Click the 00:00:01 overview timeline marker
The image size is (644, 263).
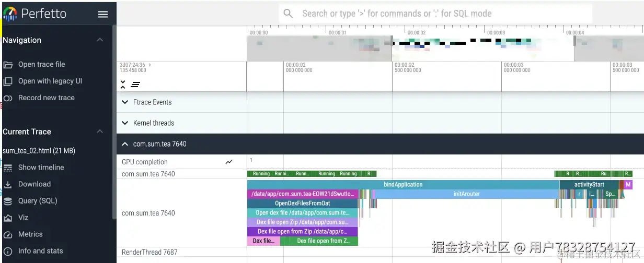[337, 32]
